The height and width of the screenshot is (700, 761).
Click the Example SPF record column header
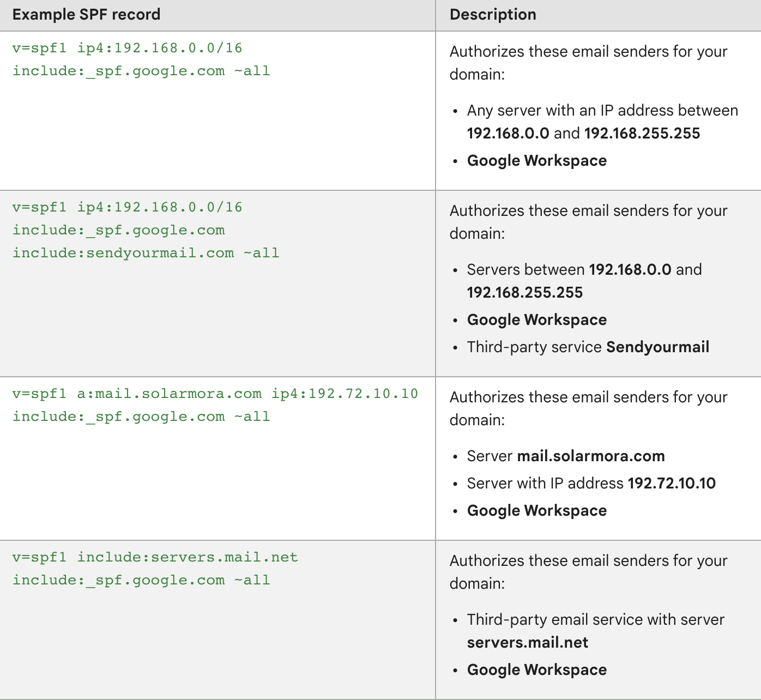[x=86, y=15]
